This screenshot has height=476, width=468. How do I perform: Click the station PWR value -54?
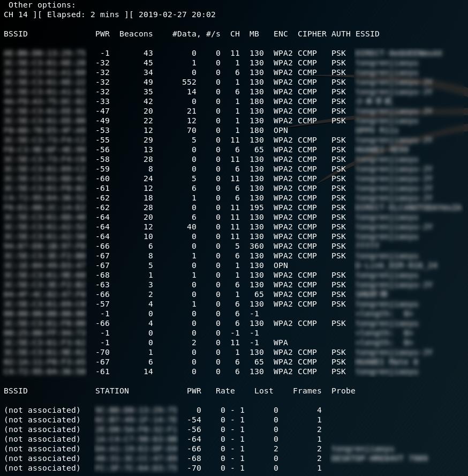coord(194,420)
